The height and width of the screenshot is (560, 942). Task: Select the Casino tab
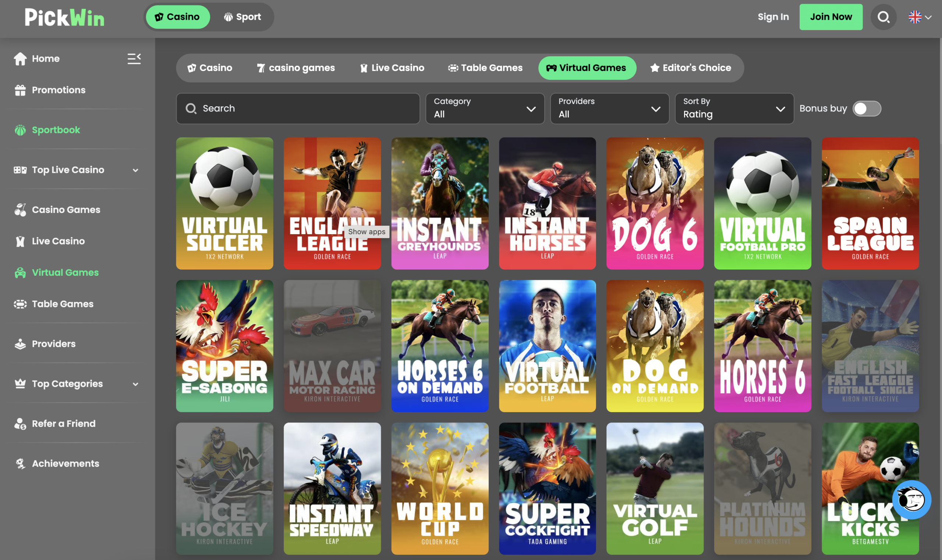pyautogui.click(x=209, y=68)
